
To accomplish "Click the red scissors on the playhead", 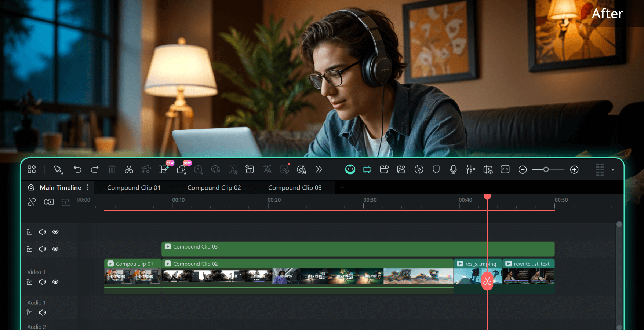I will coord(487,281).
